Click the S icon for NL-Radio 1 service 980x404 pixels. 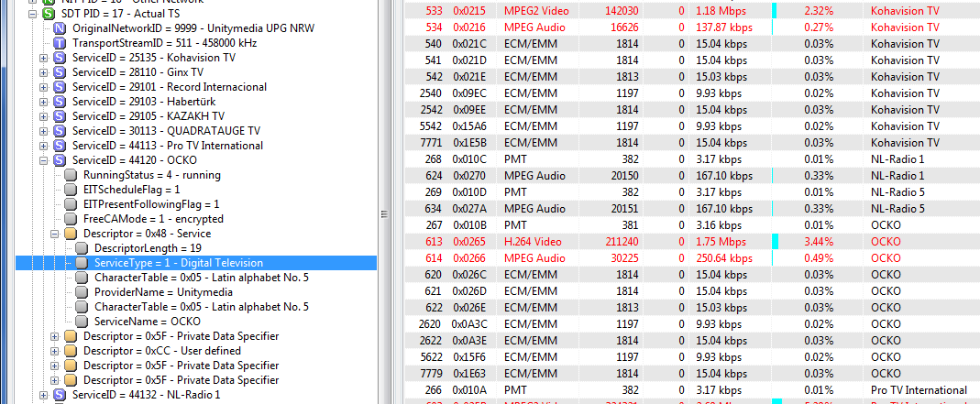tap(60, 395)
